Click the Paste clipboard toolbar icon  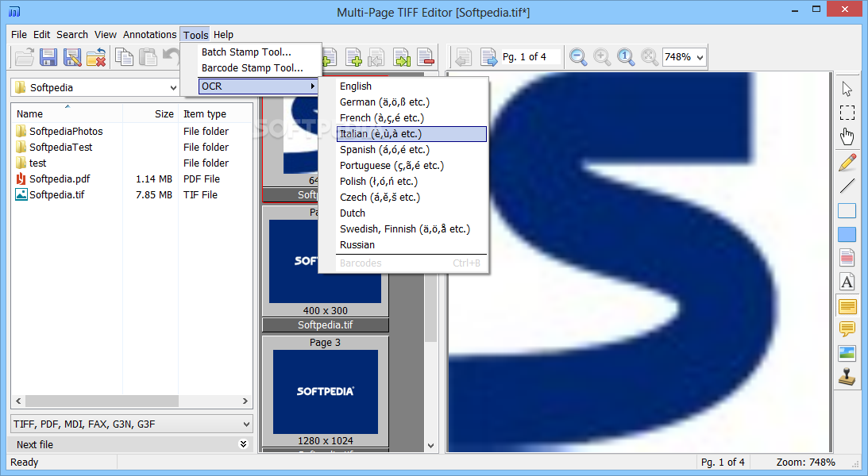click(x=148, y=57)
